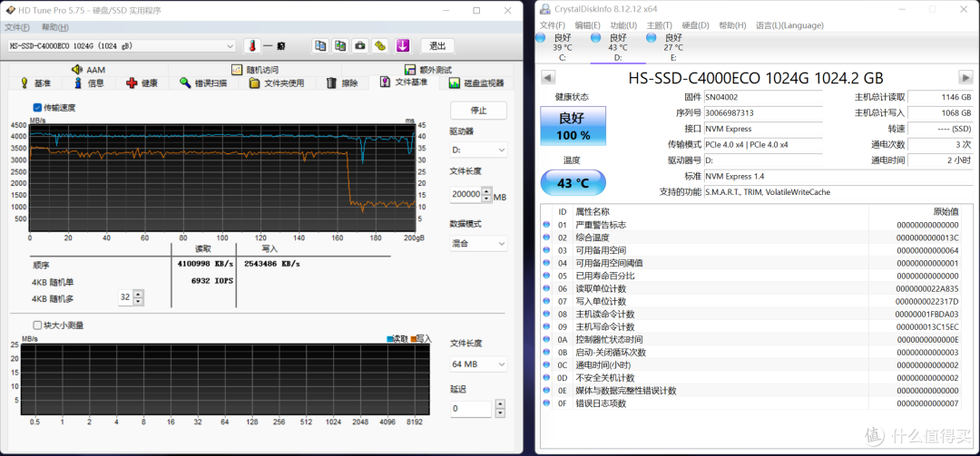Switch to the 基准 tab
The height and width of the screenshot is (456, 980).
pos(35,83)
